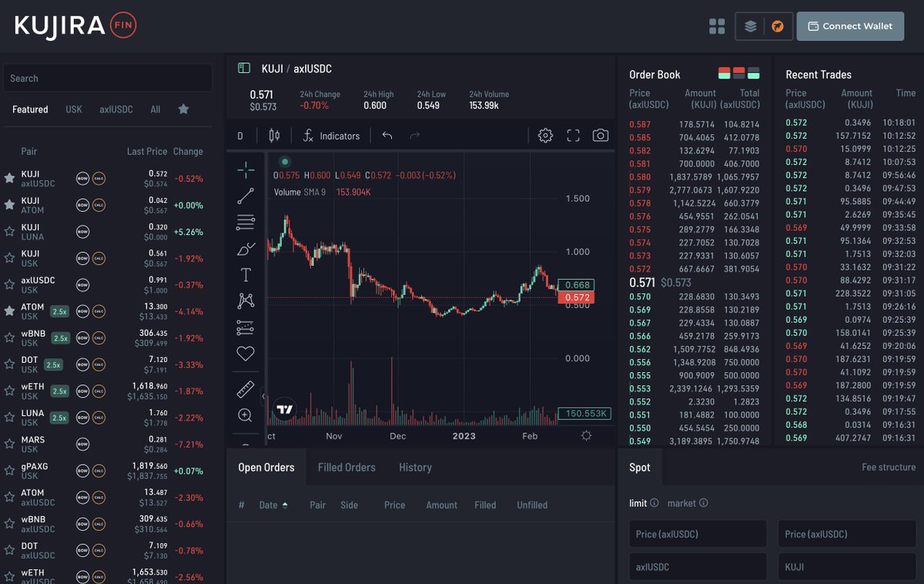Undo the last chart action
Viewport: 924px width, 584px height.
coord(387,136)
